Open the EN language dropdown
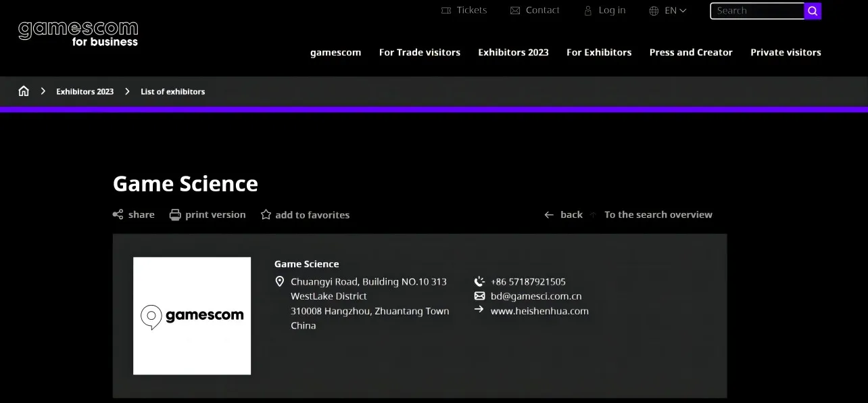Image resolution: width=868 pixels, height=403 pixels. click(x=675, y=10)
